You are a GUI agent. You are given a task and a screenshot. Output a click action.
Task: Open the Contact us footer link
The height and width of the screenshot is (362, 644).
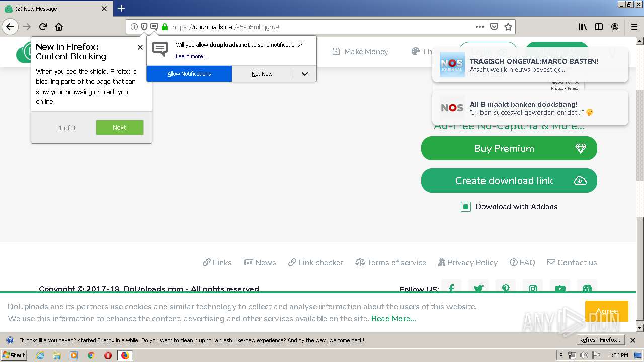572,262
